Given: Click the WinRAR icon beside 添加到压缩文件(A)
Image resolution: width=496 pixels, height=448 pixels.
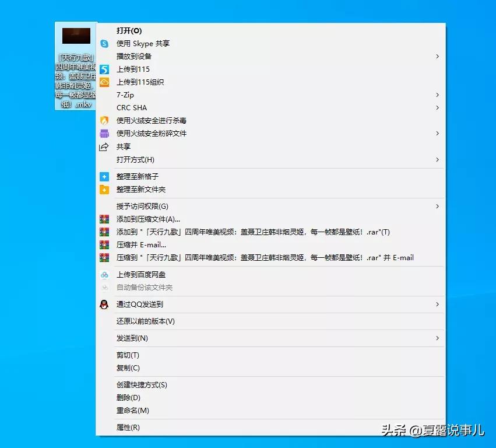Looking at the screenshot, I should point(104,219).
